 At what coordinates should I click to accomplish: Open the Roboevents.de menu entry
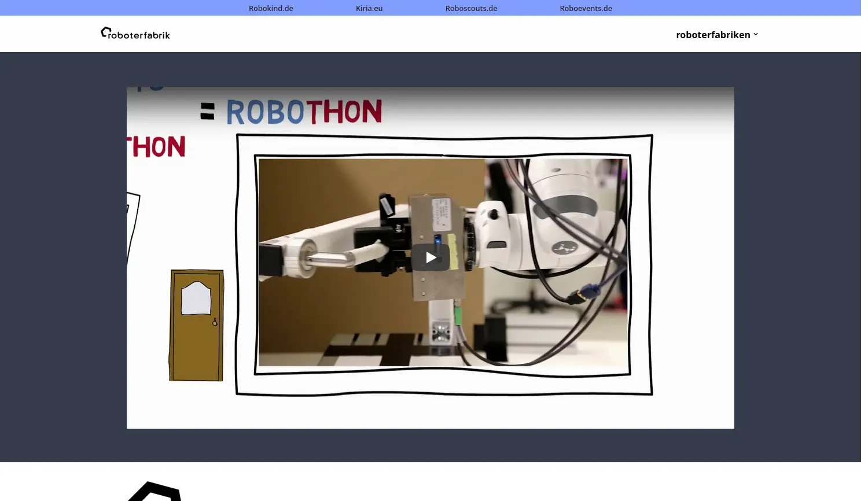tap(586, 8)
